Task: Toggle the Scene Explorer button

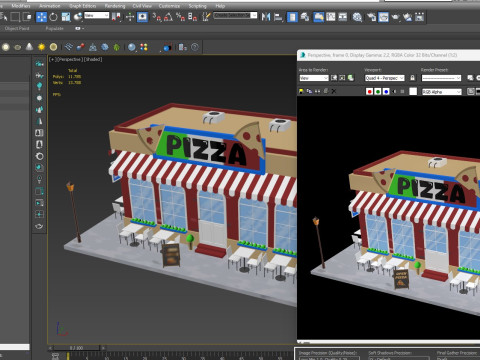Action: click(292, 17)
